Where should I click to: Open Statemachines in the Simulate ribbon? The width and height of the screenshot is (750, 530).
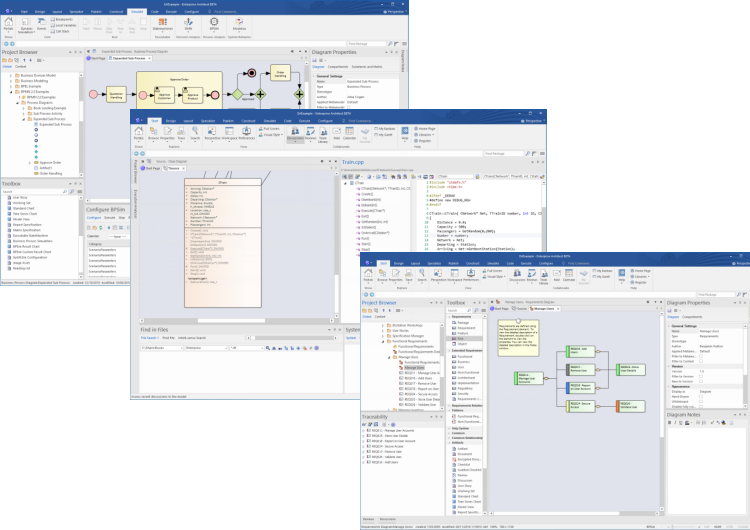coord(163,24)
